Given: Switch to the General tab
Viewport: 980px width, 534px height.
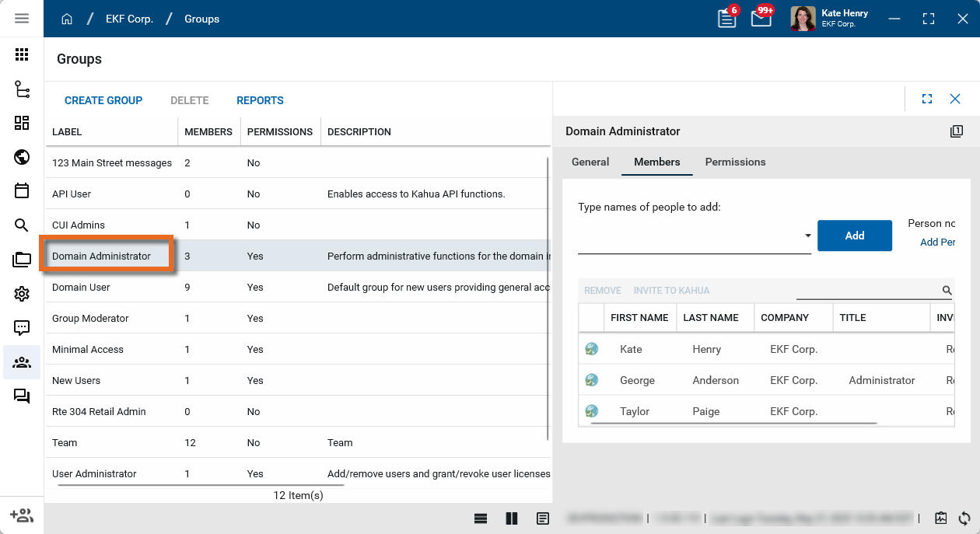Looking at the screenshot, I should [x=590, y=162].
